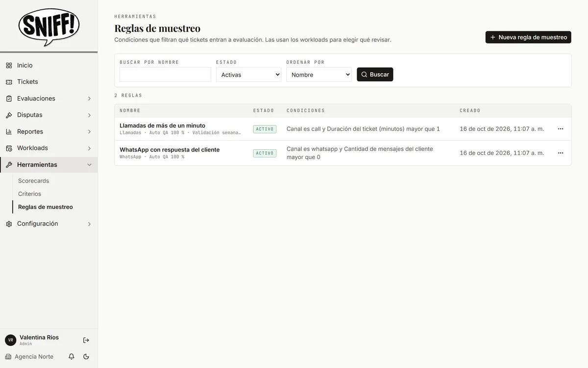Screen dimensions: 588x368
Task: Focus the Buscar por nombre input field
Action: pyautogui.click(x=165, y=75)
